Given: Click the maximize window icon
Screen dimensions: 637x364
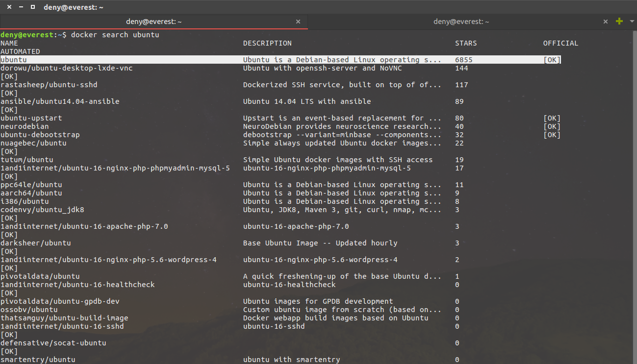Looking at the screenshot, I should pyautogui.click(x=33, y=7).
